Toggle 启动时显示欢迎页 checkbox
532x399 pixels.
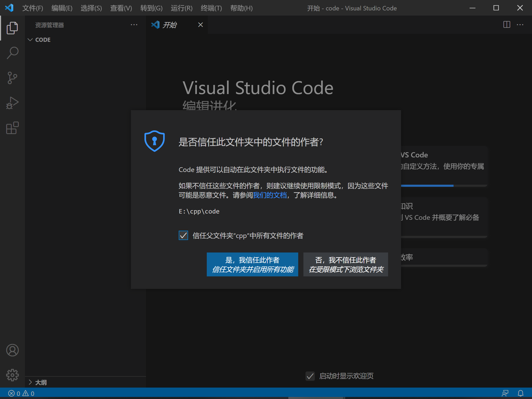(x=310, y=376)
